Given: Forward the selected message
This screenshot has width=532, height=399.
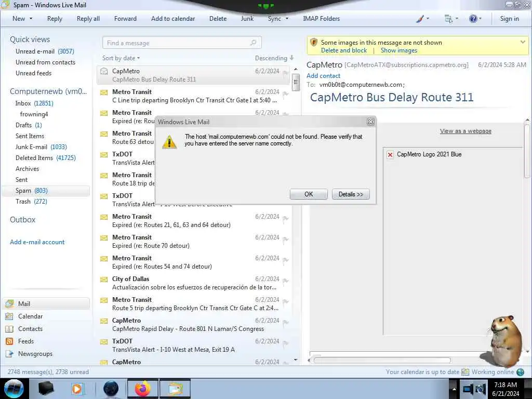Looking at the screenshot, I should (125, 19).
